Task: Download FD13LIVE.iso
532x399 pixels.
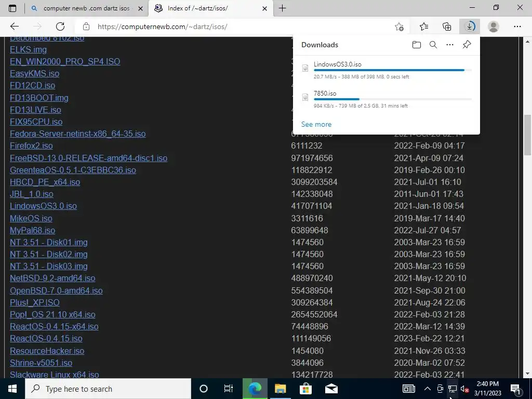Action: tap(35, 110)
